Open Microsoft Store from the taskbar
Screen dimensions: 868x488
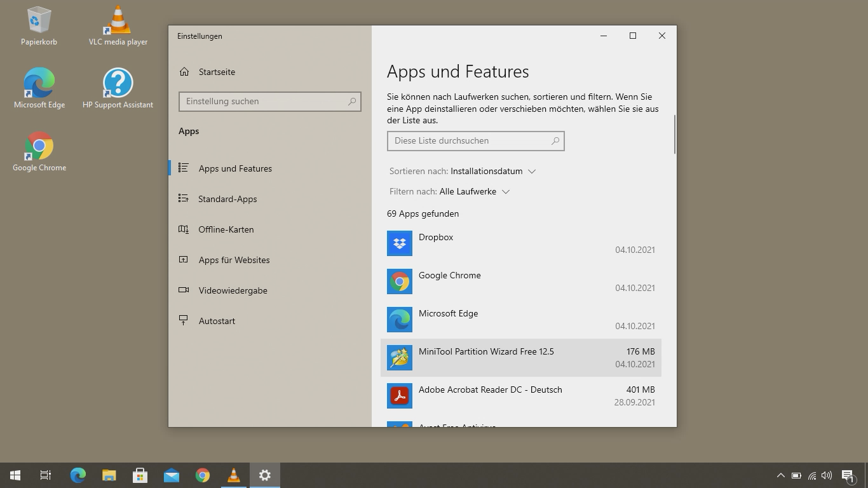click(140, 475)
